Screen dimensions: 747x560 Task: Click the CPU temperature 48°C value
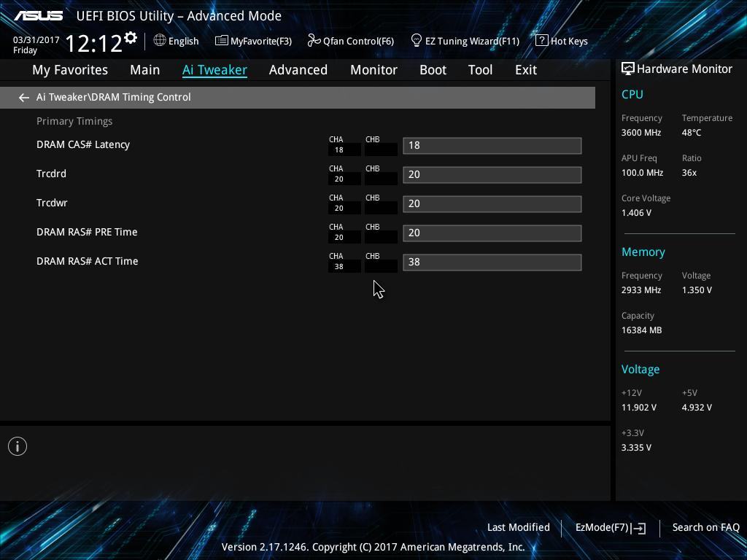coord(692,133)
